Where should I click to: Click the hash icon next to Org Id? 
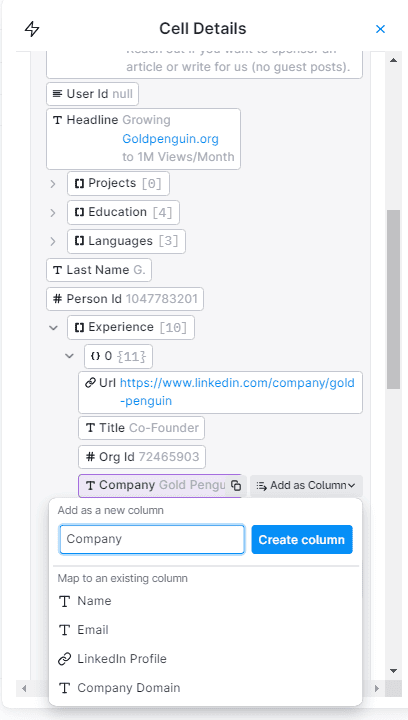click(90, 457)
